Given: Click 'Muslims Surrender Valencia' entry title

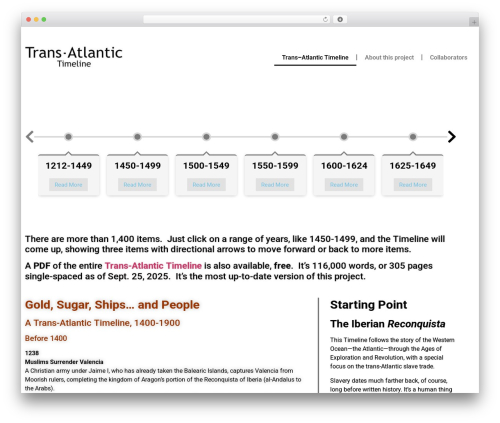Looking at the screenshot, I should 64,362.
